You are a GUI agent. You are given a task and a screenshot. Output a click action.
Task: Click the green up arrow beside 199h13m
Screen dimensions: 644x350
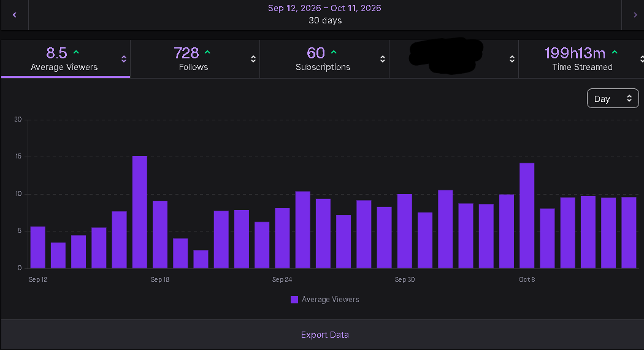tap(615, 52)
